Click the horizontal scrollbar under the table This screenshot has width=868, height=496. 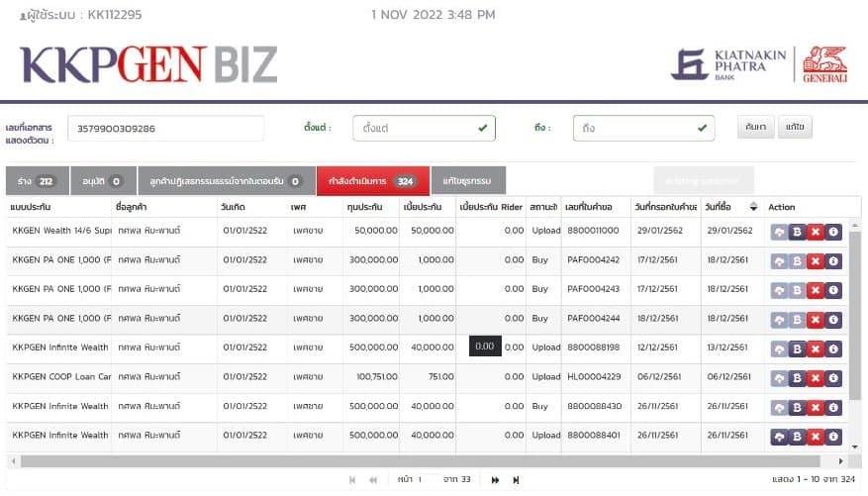(426, 460)
